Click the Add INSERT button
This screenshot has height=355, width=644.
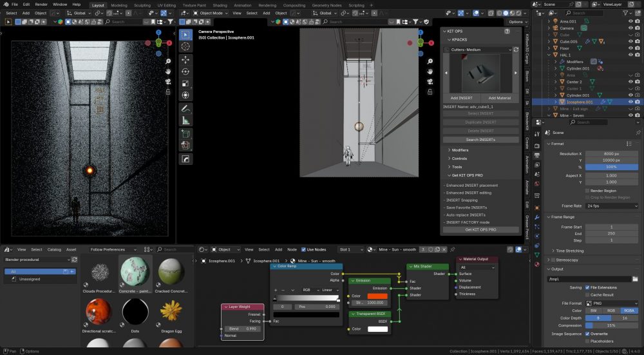(x=462, y=98)
